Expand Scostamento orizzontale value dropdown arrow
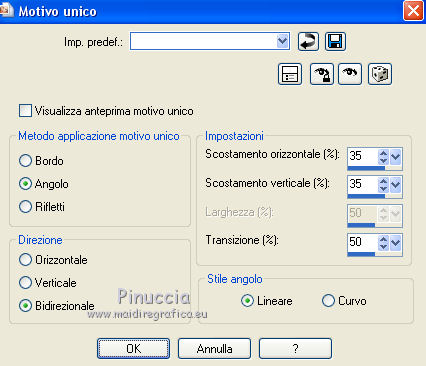Screen dimensions: 426x366 395,156
